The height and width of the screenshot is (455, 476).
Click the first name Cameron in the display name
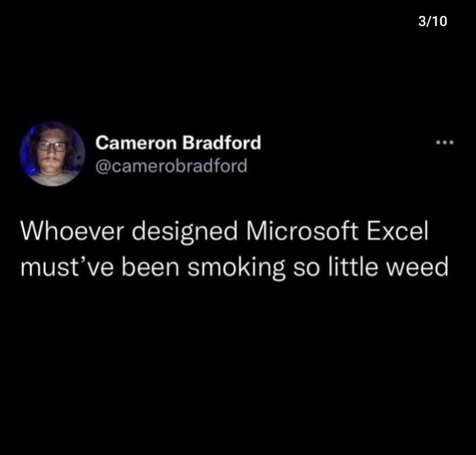coord(136,143)
